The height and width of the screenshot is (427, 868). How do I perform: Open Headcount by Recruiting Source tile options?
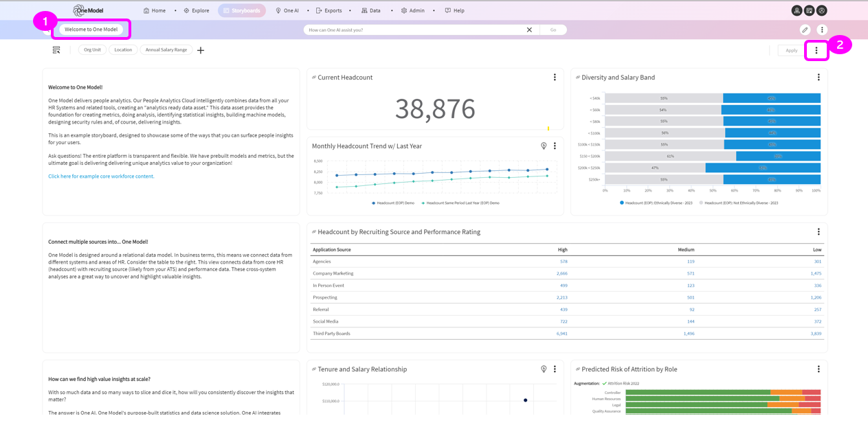819,232
